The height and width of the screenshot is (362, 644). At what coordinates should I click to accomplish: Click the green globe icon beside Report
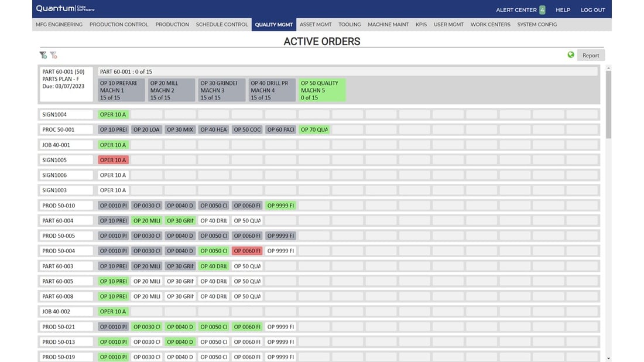(571, 54)
